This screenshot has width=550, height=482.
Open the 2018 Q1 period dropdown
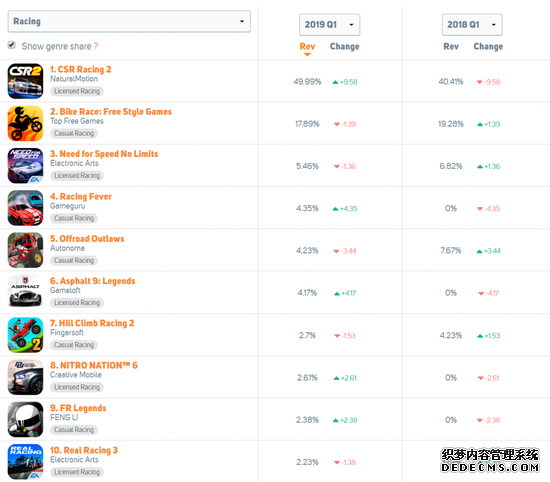click(x=472, y=25)
